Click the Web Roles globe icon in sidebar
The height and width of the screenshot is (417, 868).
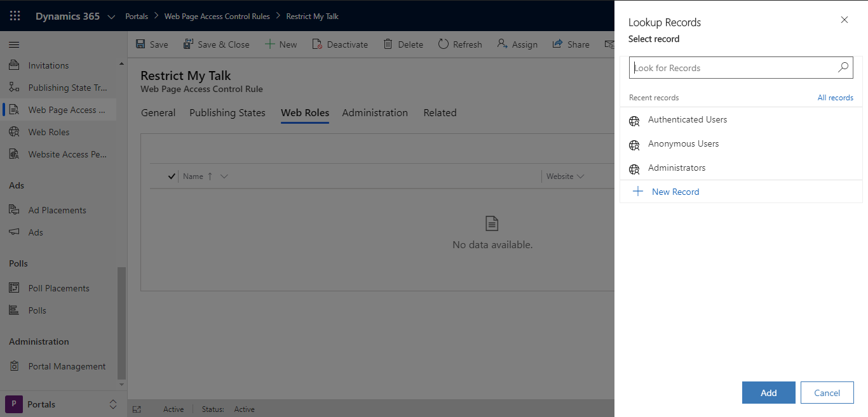(14, 132)
